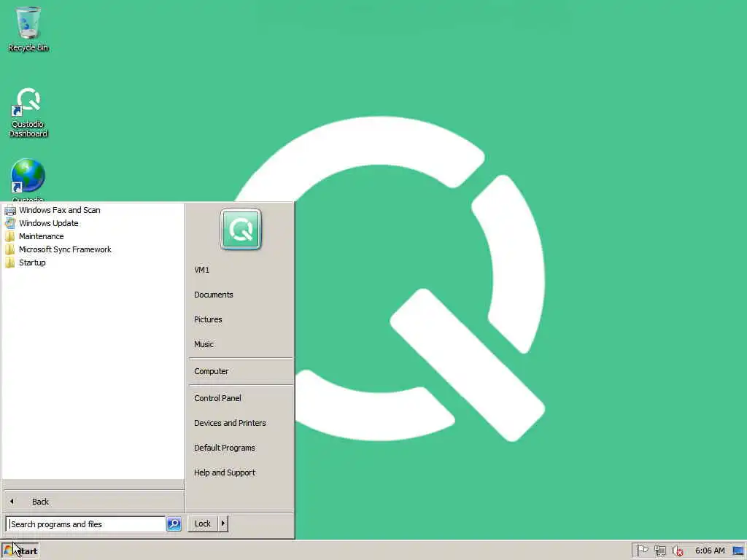
Task: Click the 6:06 AM clock
Action: (x=710, y=551)
